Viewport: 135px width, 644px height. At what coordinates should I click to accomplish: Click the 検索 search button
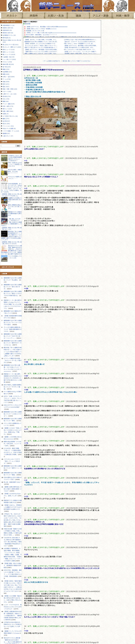(x=18, y=146)
